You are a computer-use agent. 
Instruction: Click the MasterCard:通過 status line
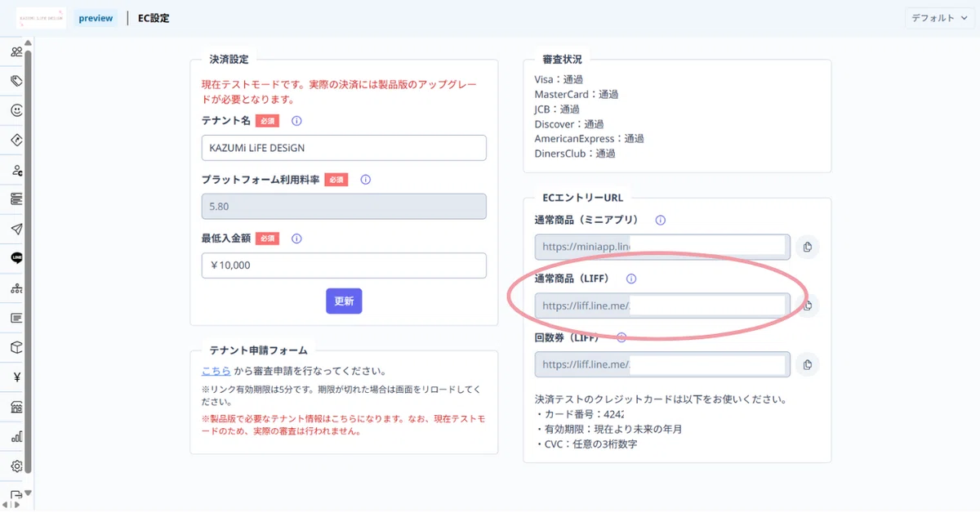(x=577, y=94)
